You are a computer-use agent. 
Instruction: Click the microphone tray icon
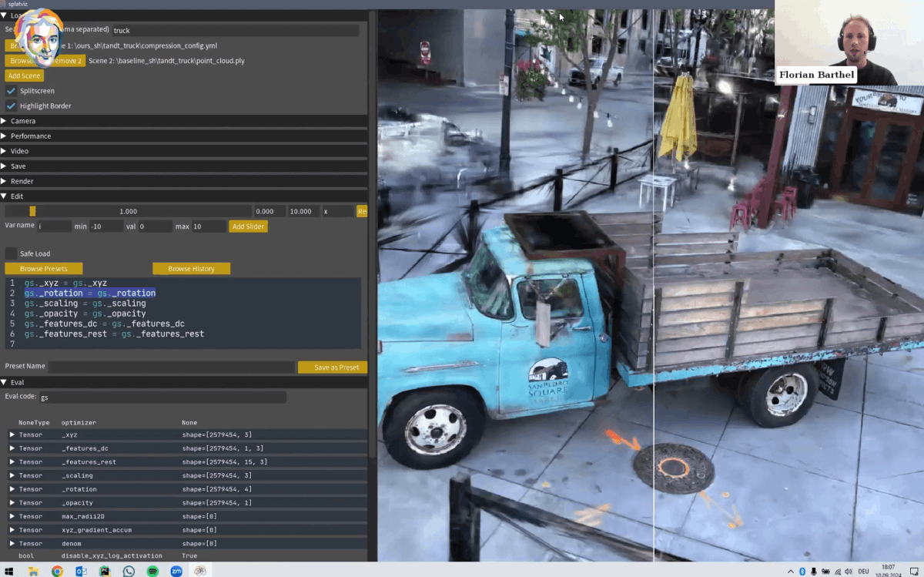point(813,572)
